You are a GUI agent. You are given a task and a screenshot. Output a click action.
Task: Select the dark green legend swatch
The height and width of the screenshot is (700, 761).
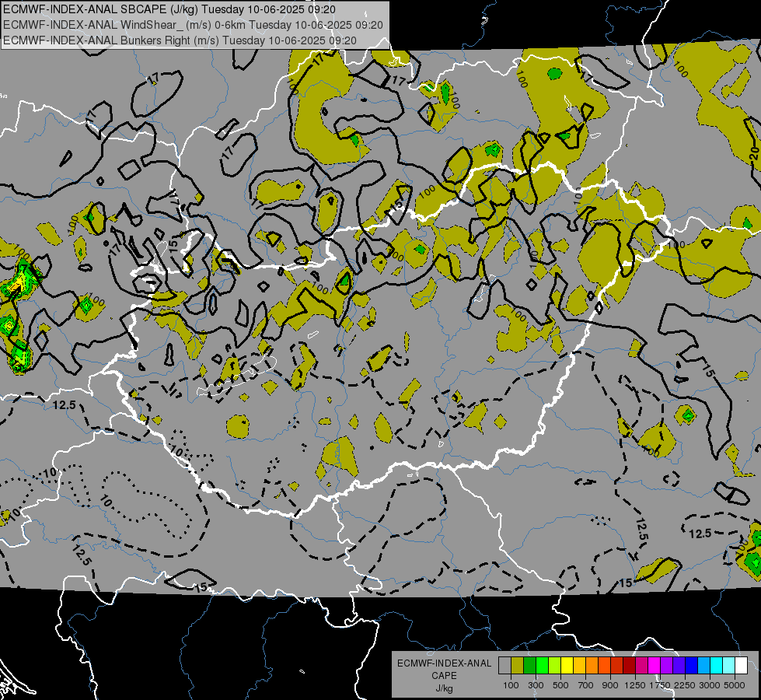coord(529,665)
